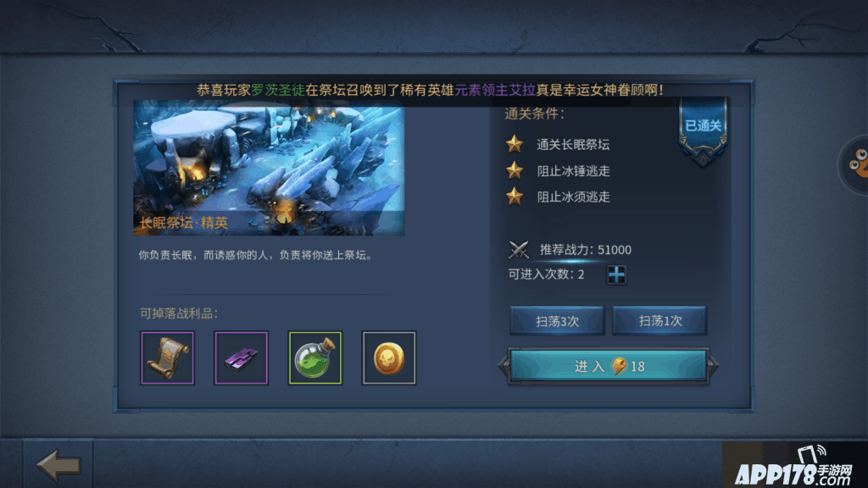Sweep the stage 3 times (扫荡3次)
Image resolution: width=868 pixels, height=488 pixels.
557,321
